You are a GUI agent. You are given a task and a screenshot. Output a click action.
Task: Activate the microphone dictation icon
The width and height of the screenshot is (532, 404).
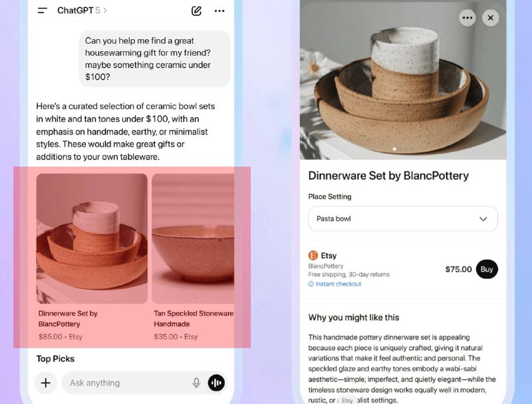pyautogui.click(x=196, y=383)
